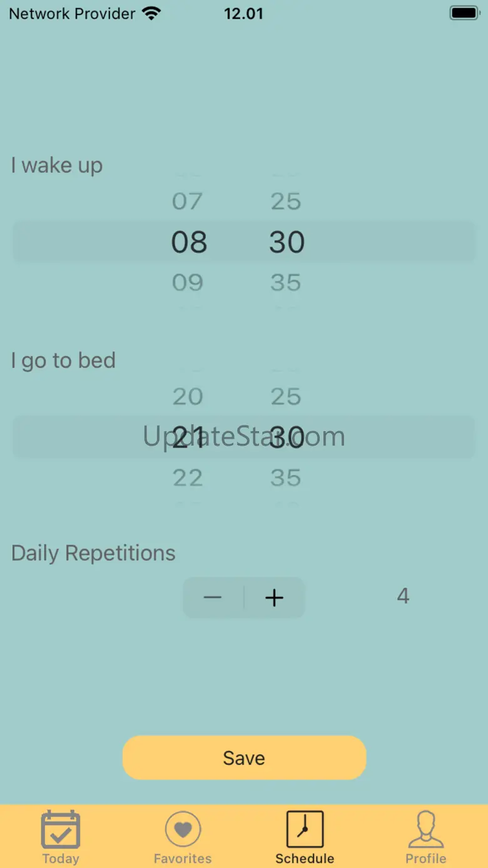Viewport: 488px width, 868px height.
Task: Decrease daily repetitions with minus button
Action: point(213,598)
